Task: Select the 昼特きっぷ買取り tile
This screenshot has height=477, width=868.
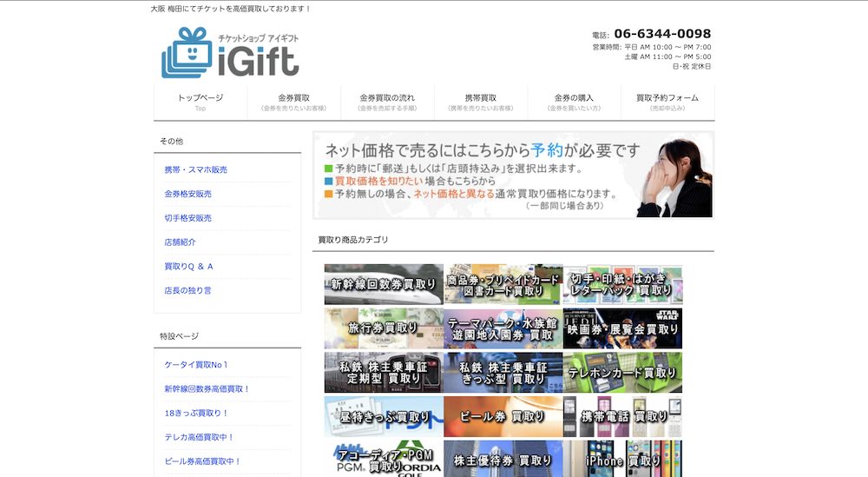Action: [x=384, y=416]
